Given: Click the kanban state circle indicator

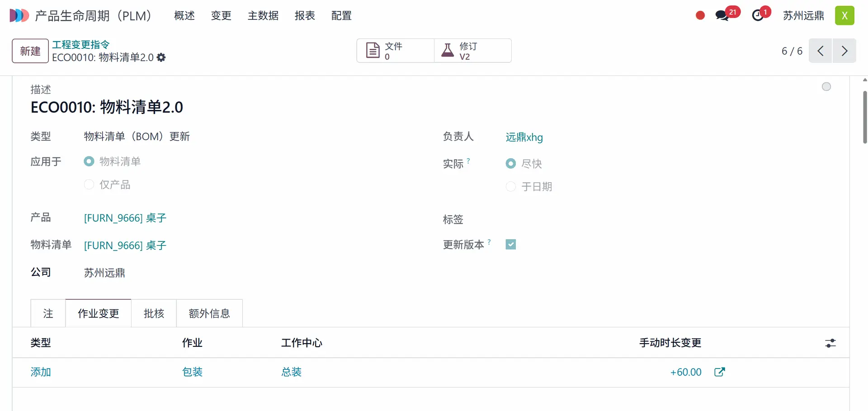Looking at the screenshot, I should coord(826,87).
